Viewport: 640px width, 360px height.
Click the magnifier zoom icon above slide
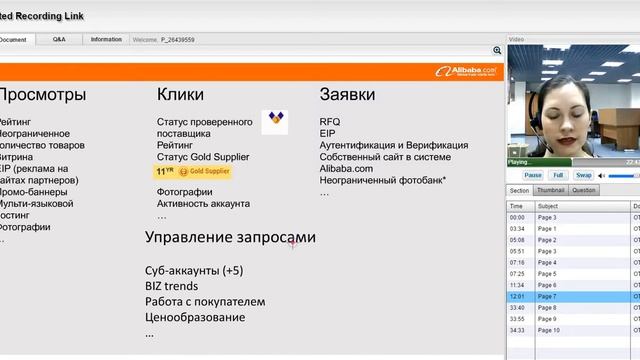click(x=497, y=50)
